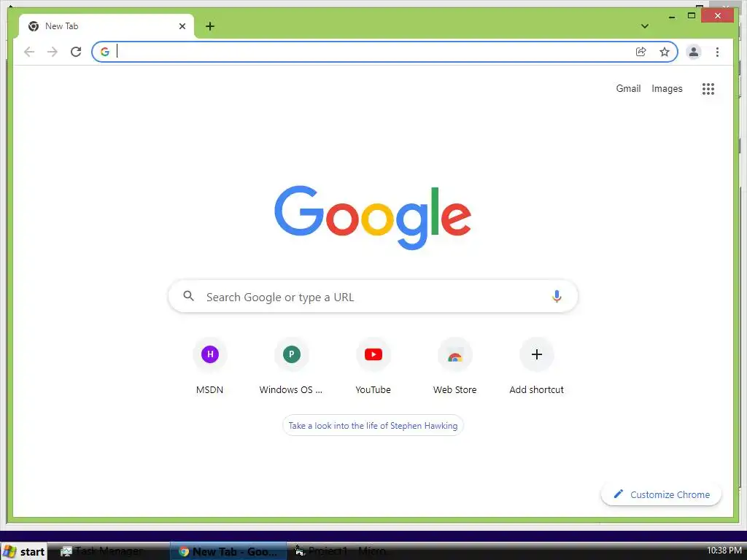The width and height of the screenshot is (747, 560).
Task: Open the YouTube shortcut
Action: coord(373,367)
